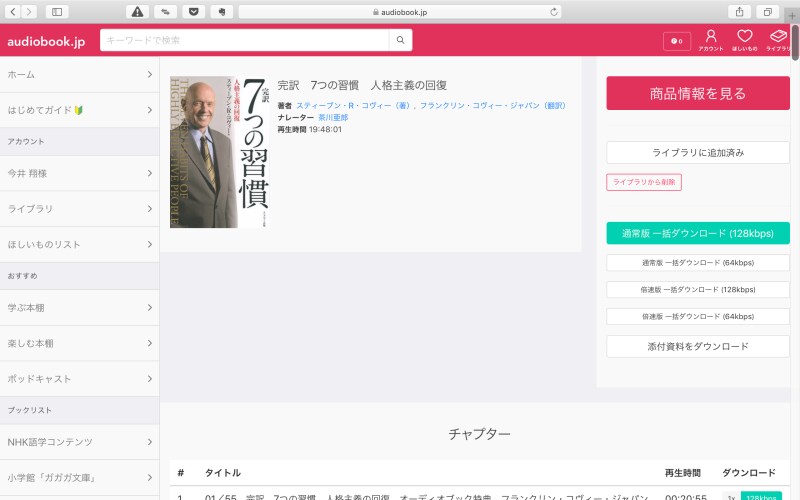The width and height of the screenshot is (800, 500).
Task: Click the search magnifier button
Action: coord(401,40)
